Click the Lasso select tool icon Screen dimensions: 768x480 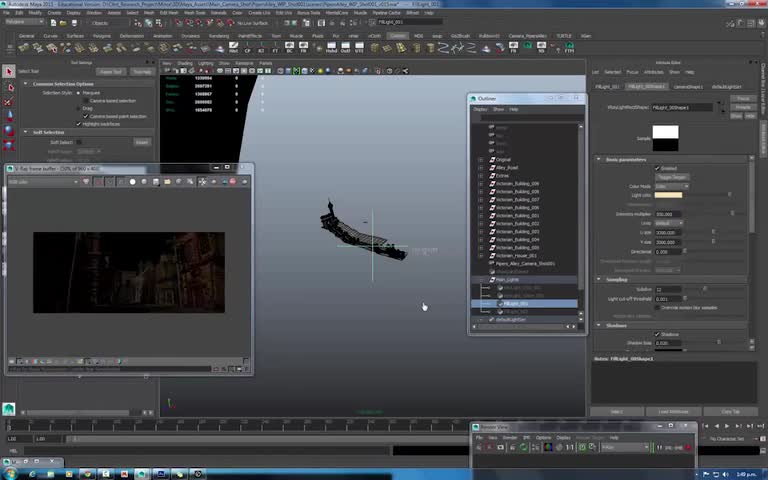click(9, 85)
